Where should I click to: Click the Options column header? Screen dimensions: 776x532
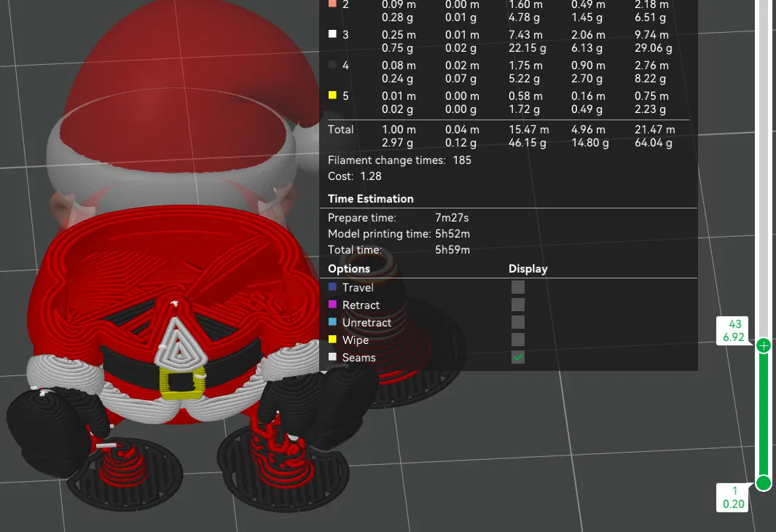349,269
